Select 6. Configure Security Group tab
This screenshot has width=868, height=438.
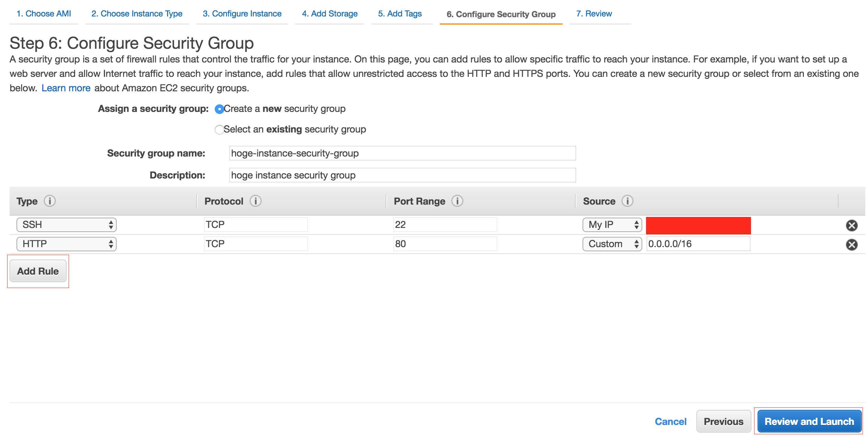pyautogui.click(x=501, y=14)
